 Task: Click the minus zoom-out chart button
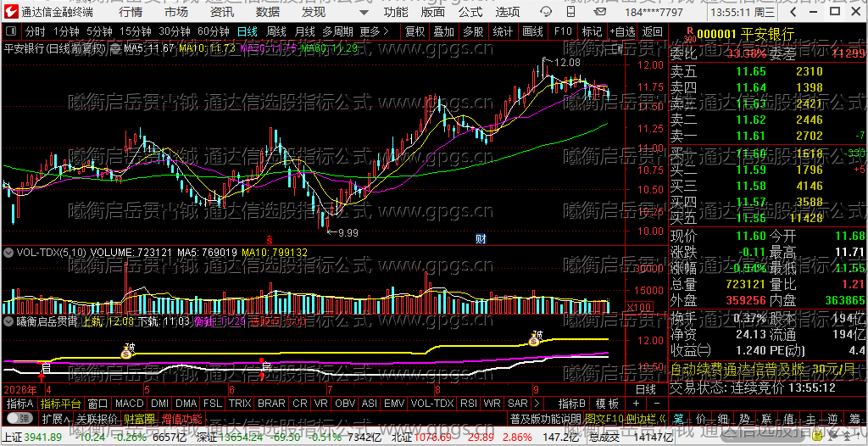[x=657, y=404]
